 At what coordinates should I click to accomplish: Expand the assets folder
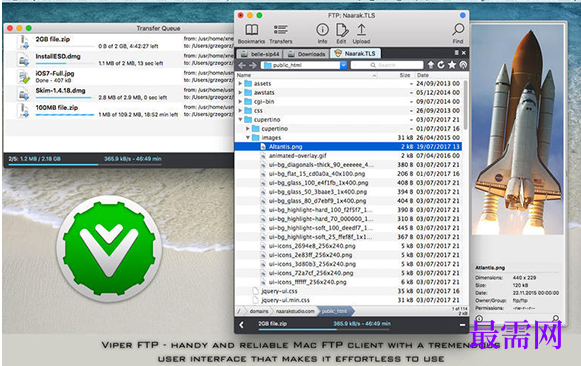[240, 83]
